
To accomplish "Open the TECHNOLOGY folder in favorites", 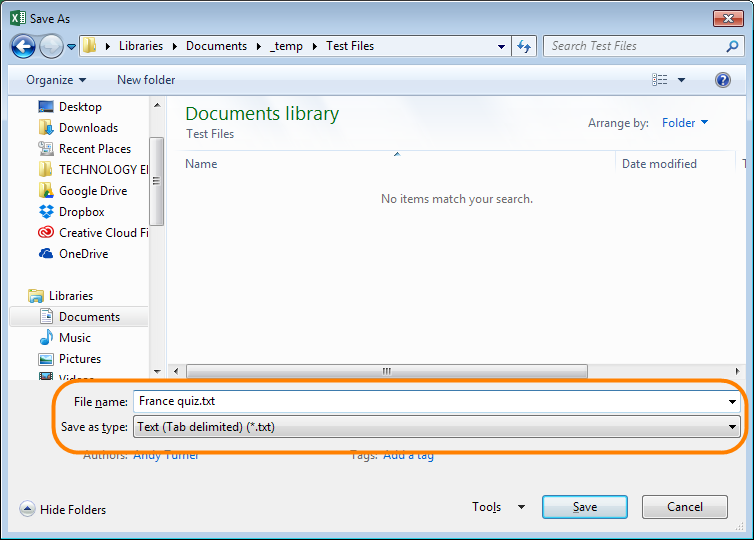I will (x=103, y=170).
